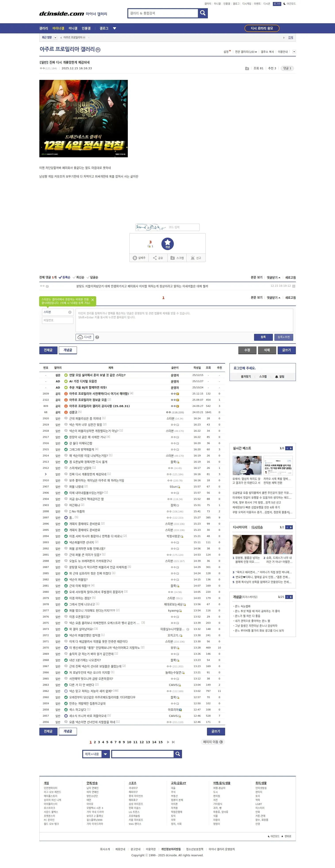
Task: Focus the 비밀번호 password field
Action: (57, 320)
